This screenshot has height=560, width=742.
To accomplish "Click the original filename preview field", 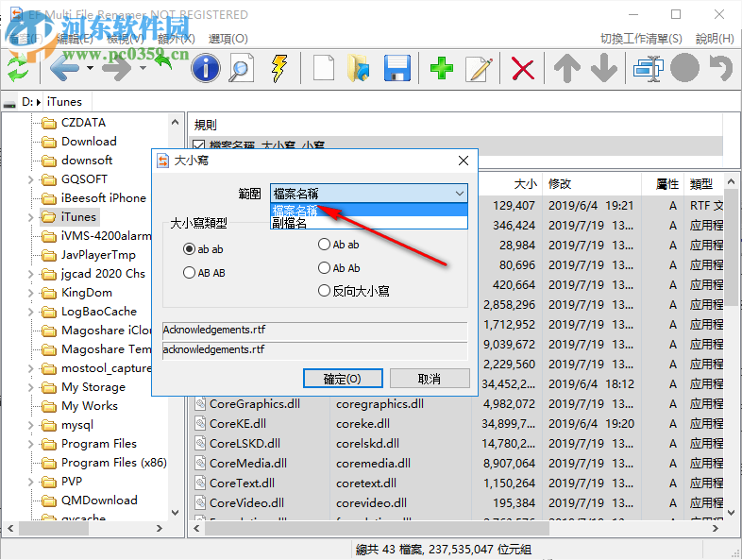I will 314,330.
